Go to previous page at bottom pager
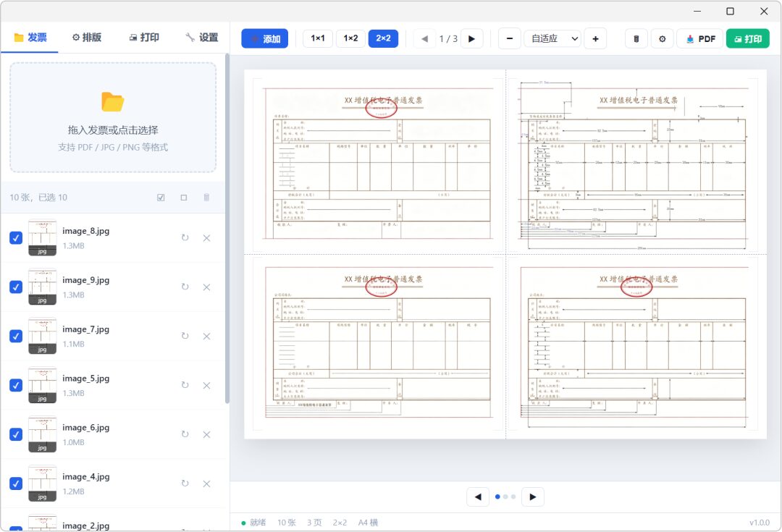The width and height of the screenshot is (782, 532). point(478,497)
